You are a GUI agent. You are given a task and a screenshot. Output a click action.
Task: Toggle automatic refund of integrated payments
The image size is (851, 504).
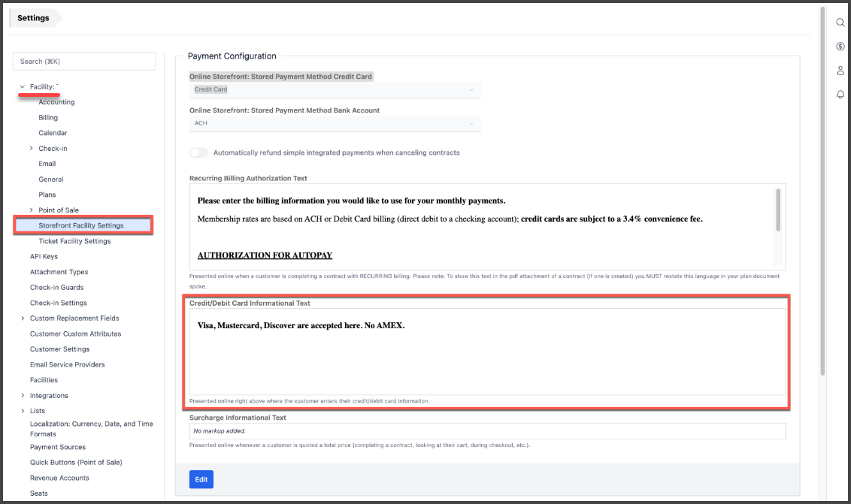pos(198,152)
